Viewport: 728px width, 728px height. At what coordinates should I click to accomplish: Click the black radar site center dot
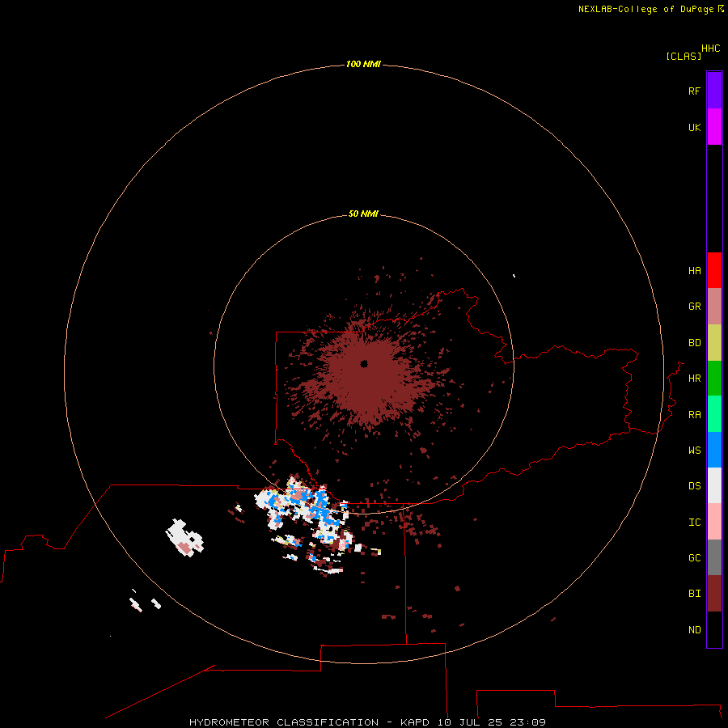pyautogui.click(x=364, y=363)
